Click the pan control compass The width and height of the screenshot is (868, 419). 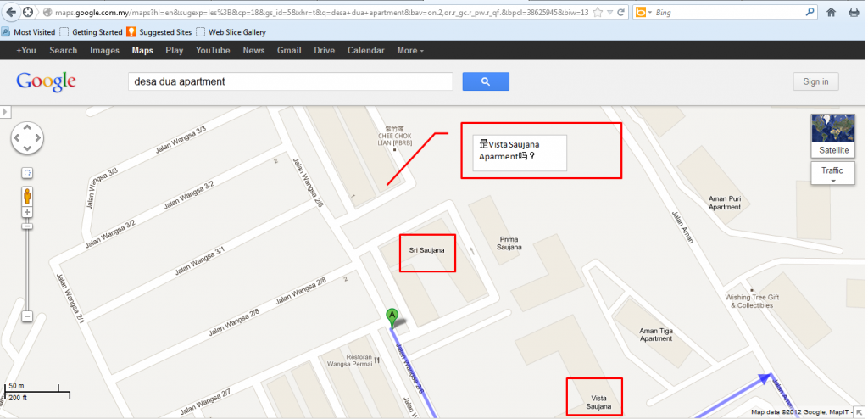27,137
